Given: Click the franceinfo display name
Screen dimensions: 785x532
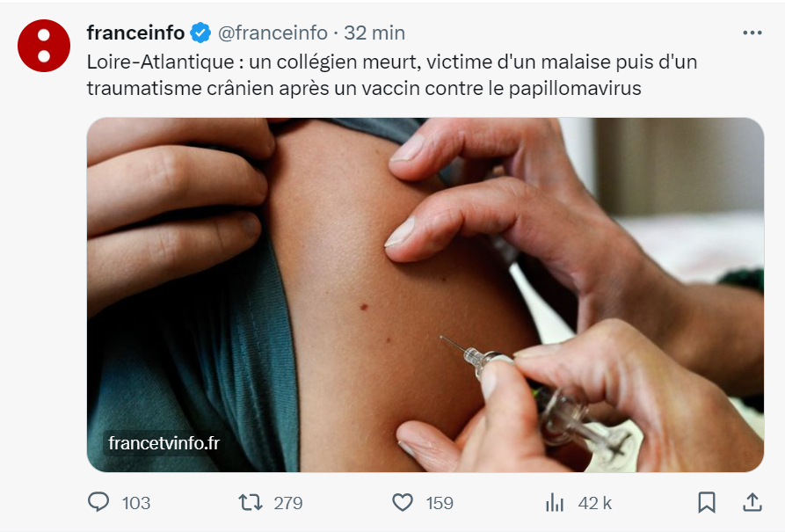Looking at the screenshot, I should click(x=135, y=33).
